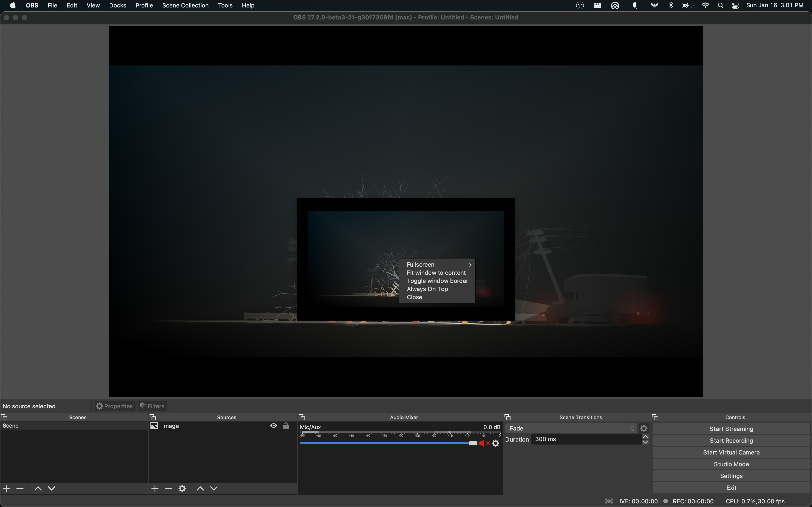The width and height of the screenshot is (812, 507).
Task: Remove selected source with minus icon
Action: coord(168,489)
